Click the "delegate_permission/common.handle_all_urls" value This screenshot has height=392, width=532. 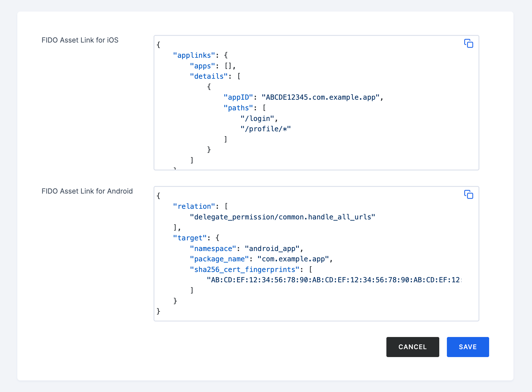click(282, 217)
